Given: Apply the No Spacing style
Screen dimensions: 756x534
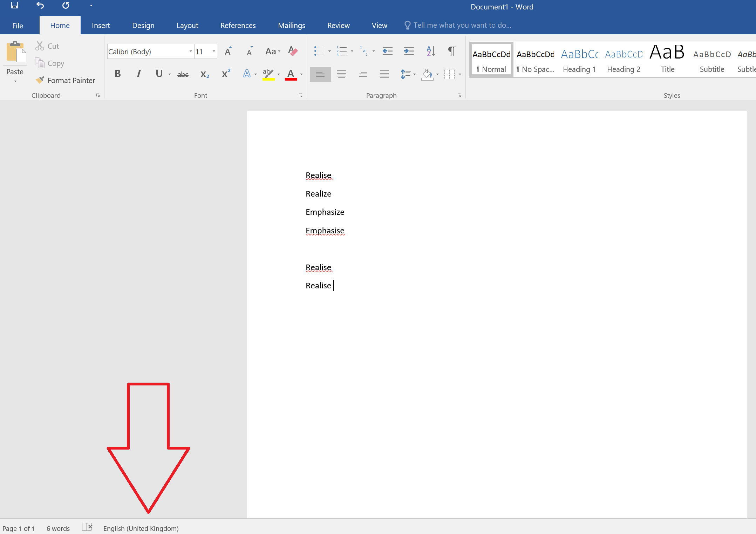Looking at the screenshot, I should tap(535, 60).
